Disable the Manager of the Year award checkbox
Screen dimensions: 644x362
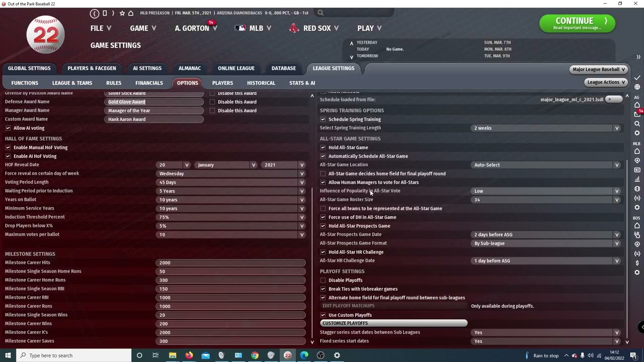[212, 111]
